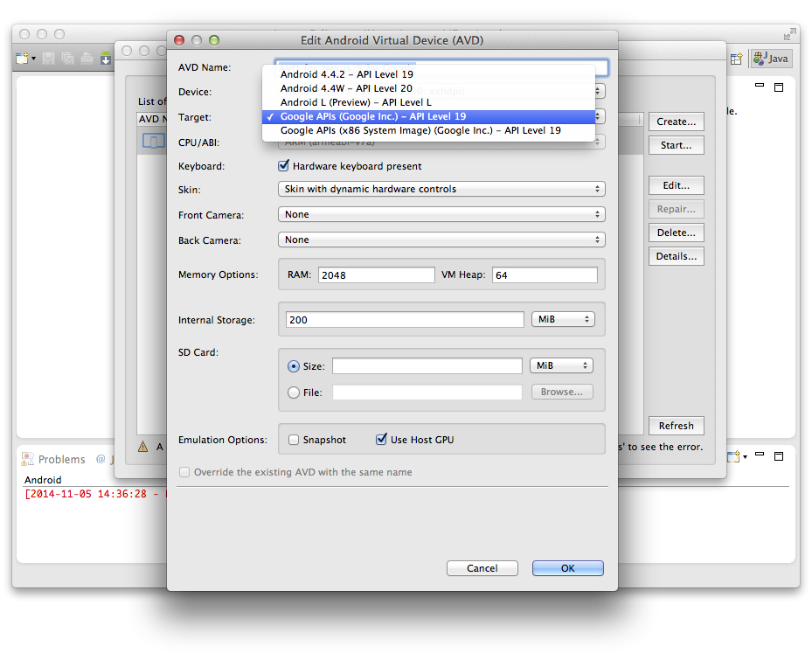Maximize the bottom console panel
Screen dimensions: 812x660
(779, 455)
